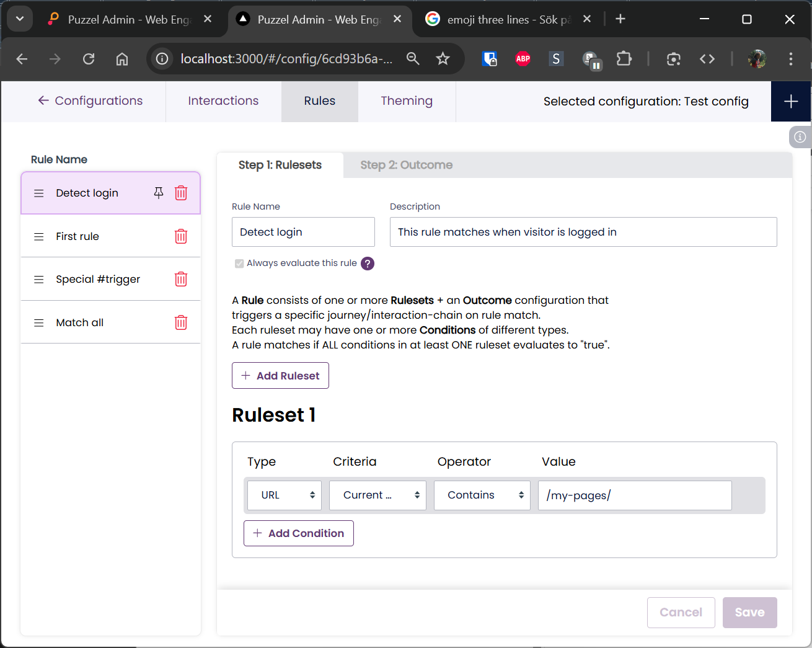The width and height of the screenshot is (812, 648).
Task: Toggle Always evaluate this rule checkbox
Action: pos(239,264)
